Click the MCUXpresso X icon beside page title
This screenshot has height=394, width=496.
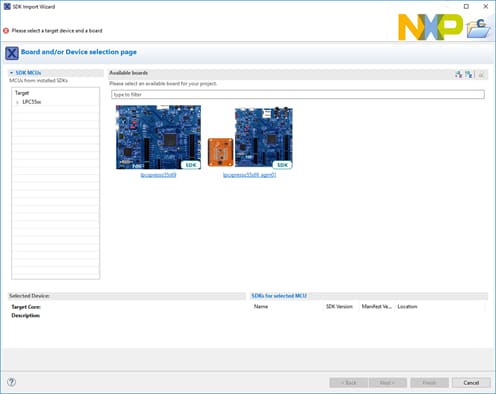[12, 53]
